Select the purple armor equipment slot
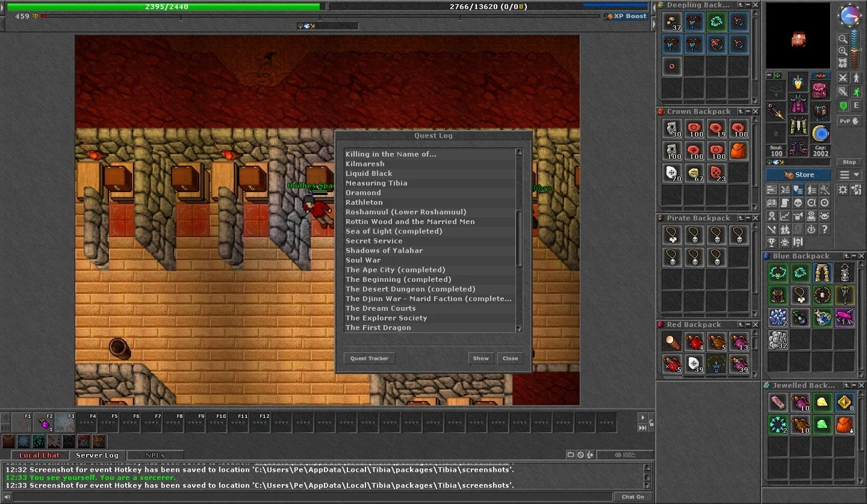This screenshot has width=867, height=504. [798, 103]
